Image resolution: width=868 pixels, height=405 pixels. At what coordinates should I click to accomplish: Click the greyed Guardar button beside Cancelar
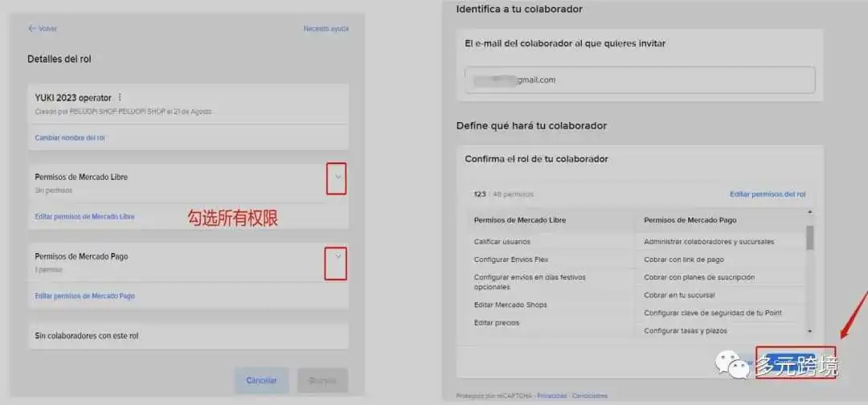323,381
